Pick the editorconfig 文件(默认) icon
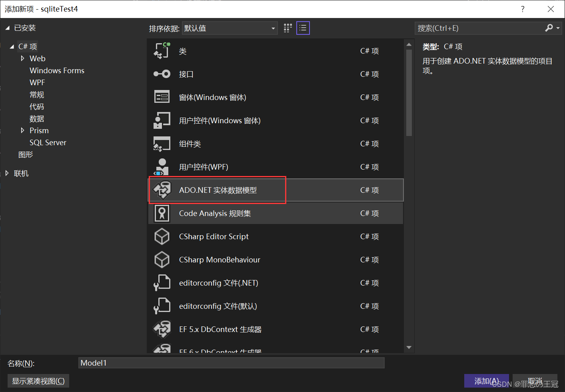Image resolution: width=565 pixels, height=392 pixels. 162,306
